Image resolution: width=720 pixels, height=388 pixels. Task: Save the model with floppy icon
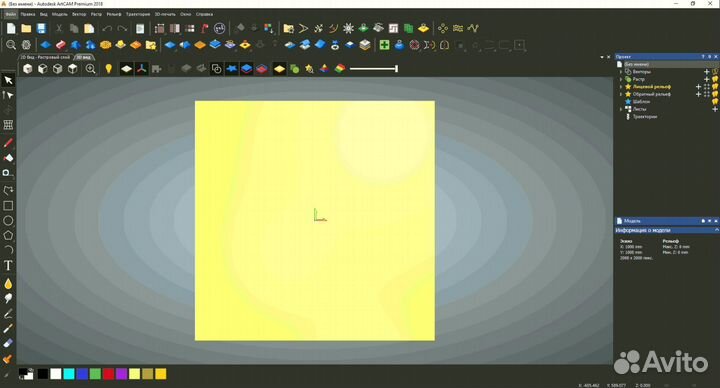tap(41, 28)
